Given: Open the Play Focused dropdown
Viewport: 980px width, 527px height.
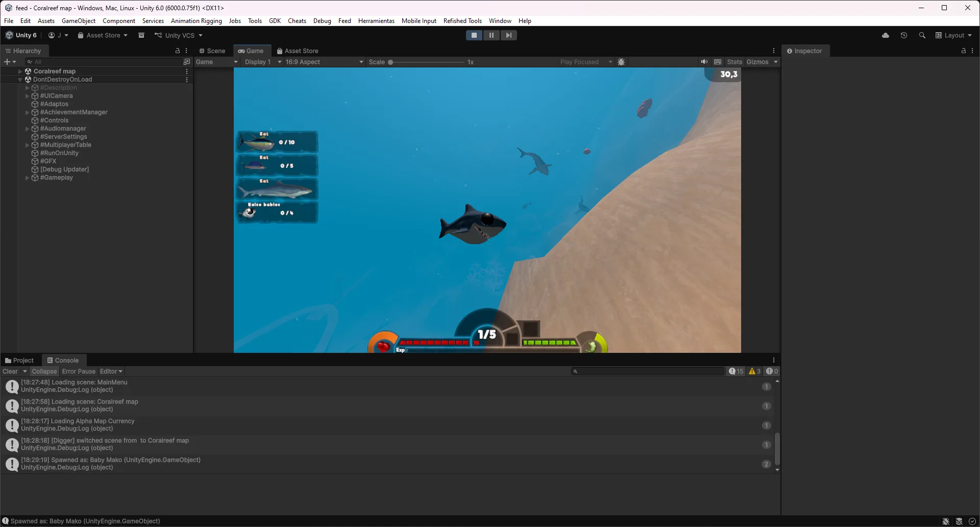Looking at the screenshot, I should click(585, 62).
